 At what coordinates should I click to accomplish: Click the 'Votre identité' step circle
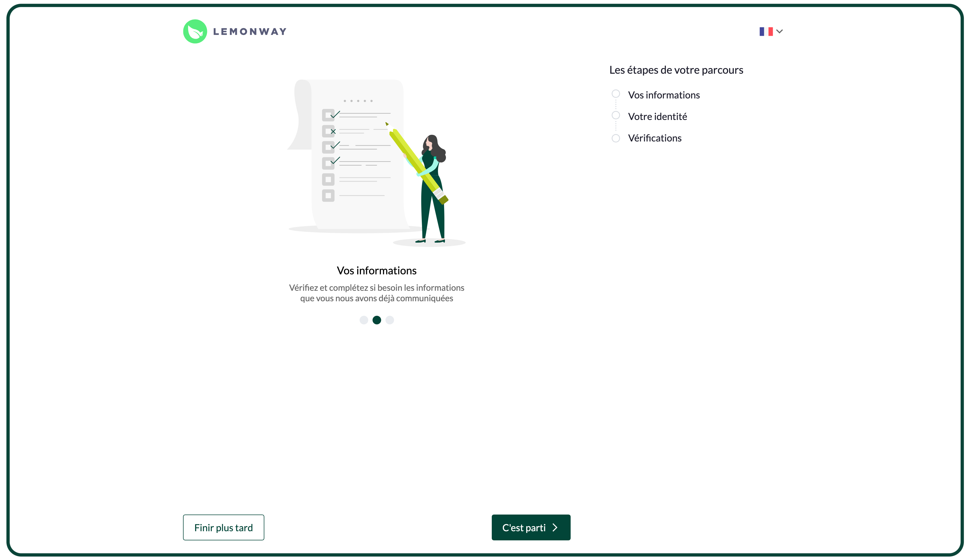(x=616, y=115)
